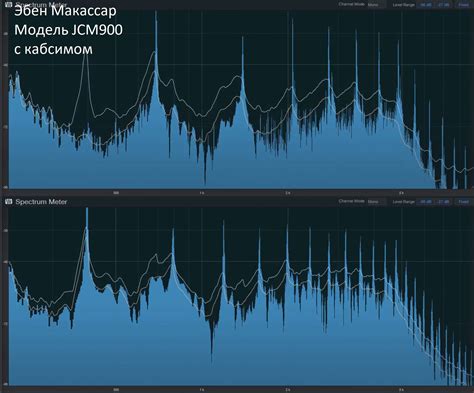Click the Spectrum Meter icon in the lower panel

pyautogui.click(x=9, y=201)
